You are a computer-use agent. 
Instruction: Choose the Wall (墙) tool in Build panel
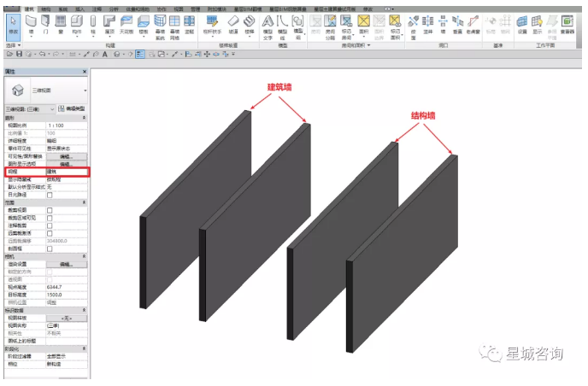tap(31, 25)
